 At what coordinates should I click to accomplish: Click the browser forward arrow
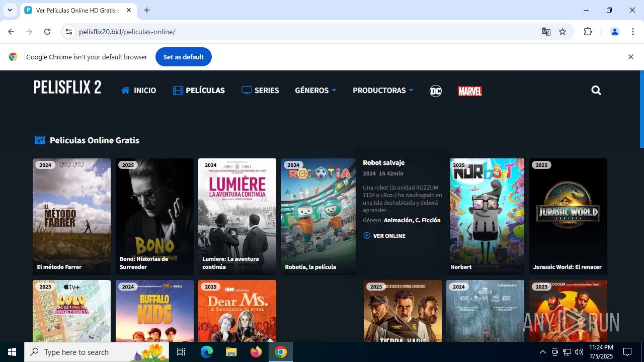point(29,32)
